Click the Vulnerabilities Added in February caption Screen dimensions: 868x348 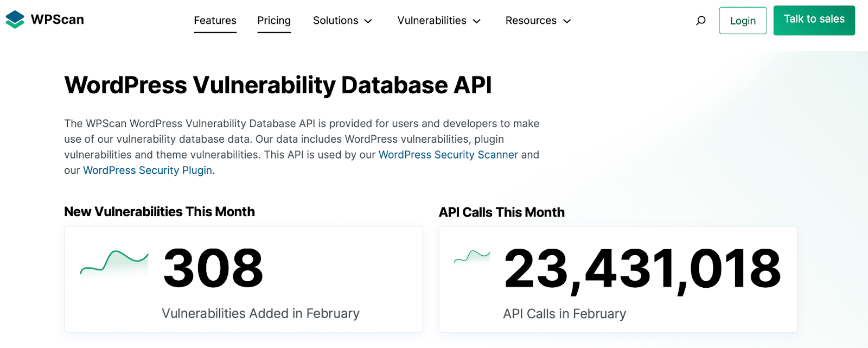point(261,313)
